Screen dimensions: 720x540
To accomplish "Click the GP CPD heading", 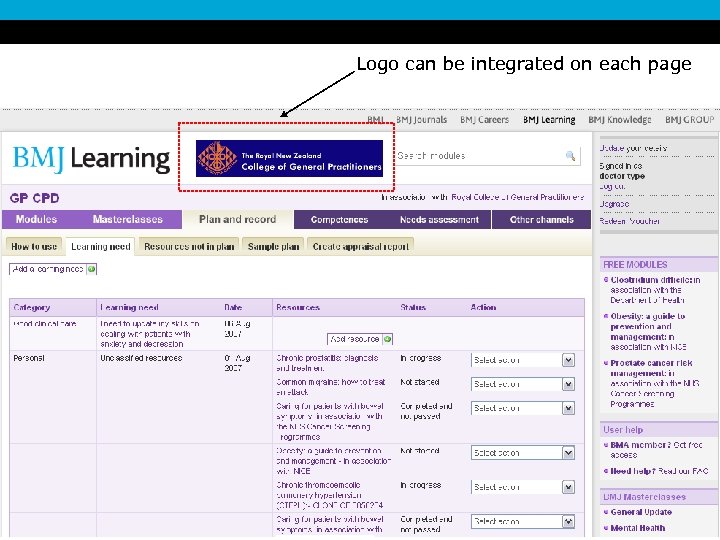I will (34, 198).
